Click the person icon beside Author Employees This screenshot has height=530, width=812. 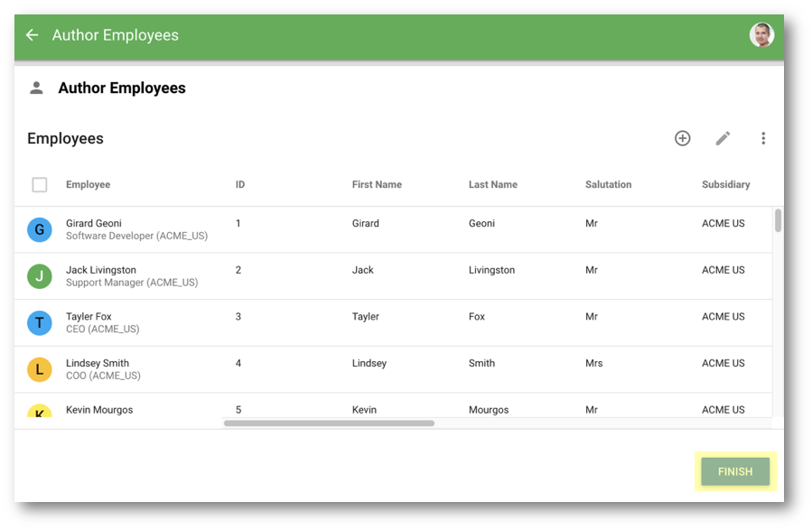[36, 88]
